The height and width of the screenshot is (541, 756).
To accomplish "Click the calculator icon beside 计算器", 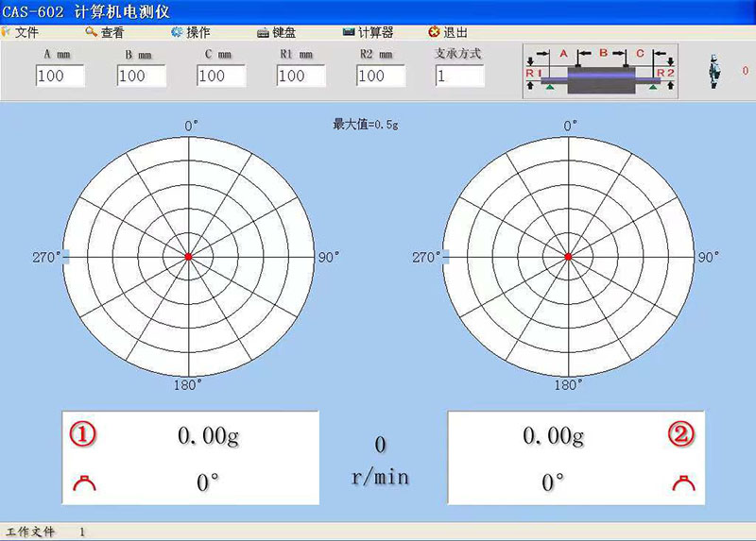I will tap(349, 32).
